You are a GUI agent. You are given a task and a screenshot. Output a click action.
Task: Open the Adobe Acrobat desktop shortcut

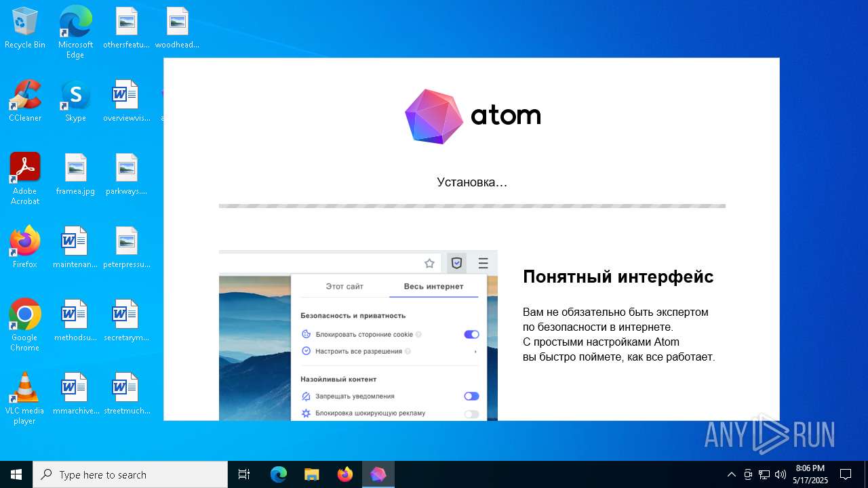pos(25,179)
